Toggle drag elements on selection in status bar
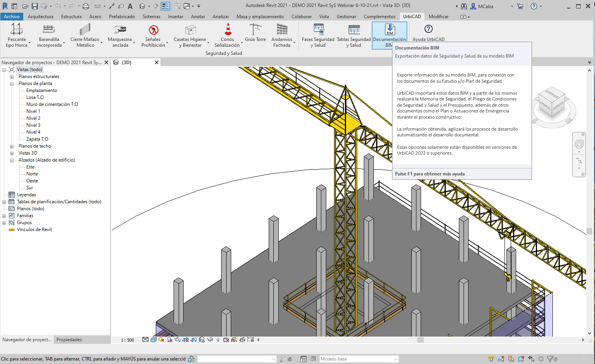595x364 pixels. point(531,359)
